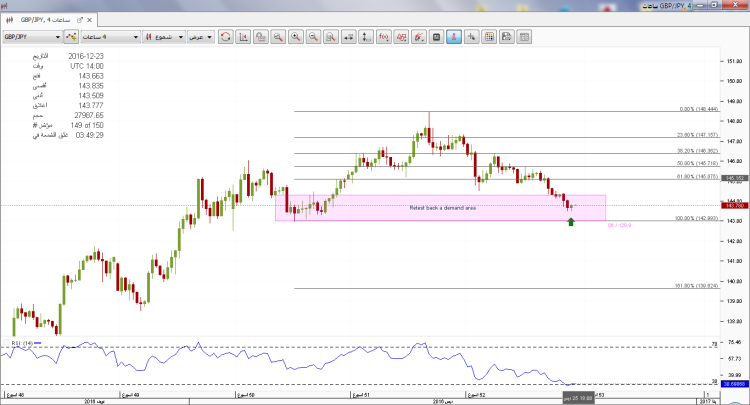750x405 pixels.
Task: Open the عرض view dropdown
Action: (200, 37)
